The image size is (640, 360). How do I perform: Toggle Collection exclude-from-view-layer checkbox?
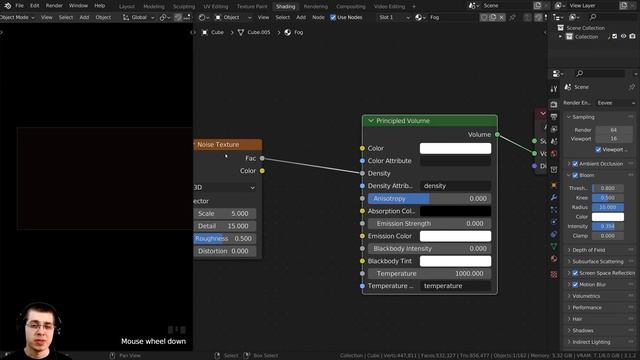click(615, 37)
